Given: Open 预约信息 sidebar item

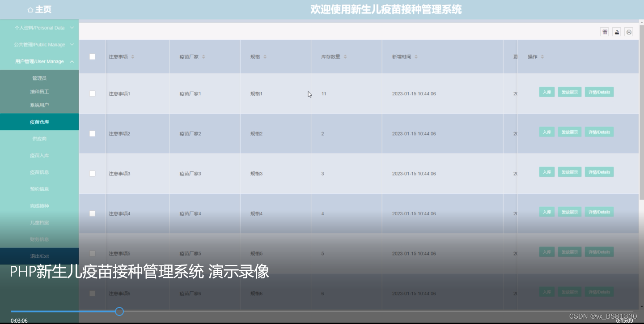Looking at the screenshot, I should 39,189.
